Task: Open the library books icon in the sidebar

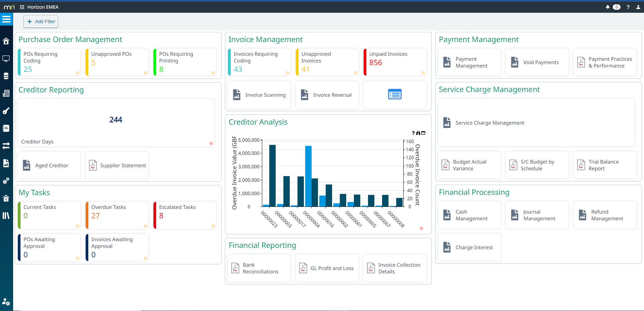Action: pos(6,216)
